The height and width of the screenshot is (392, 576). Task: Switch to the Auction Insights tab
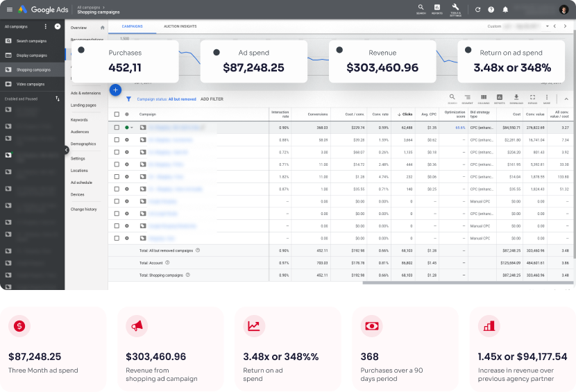(x=180, y=26)
